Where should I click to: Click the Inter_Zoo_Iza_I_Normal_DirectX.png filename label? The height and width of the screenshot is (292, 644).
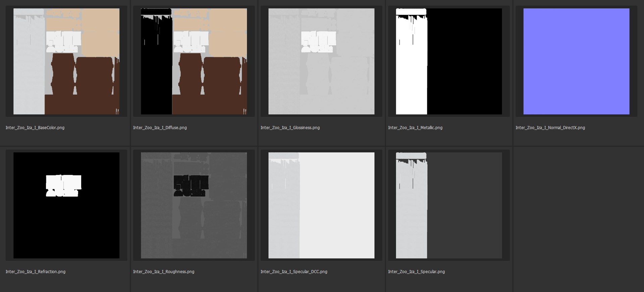(x=550, y=128)
